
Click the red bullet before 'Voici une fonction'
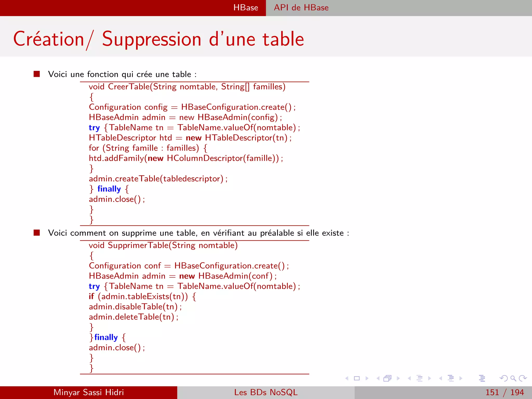pyautogui.click(x=37, y=74)
